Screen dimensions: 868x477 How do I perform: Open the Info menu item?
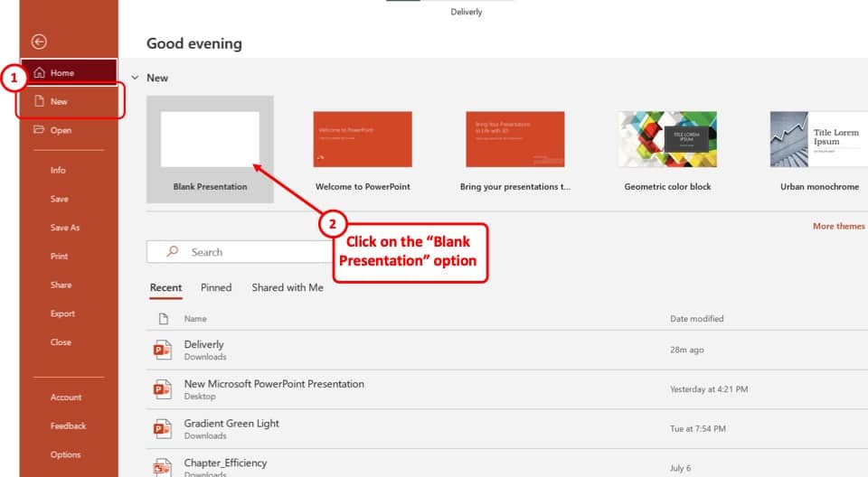(x=58, y=171)
